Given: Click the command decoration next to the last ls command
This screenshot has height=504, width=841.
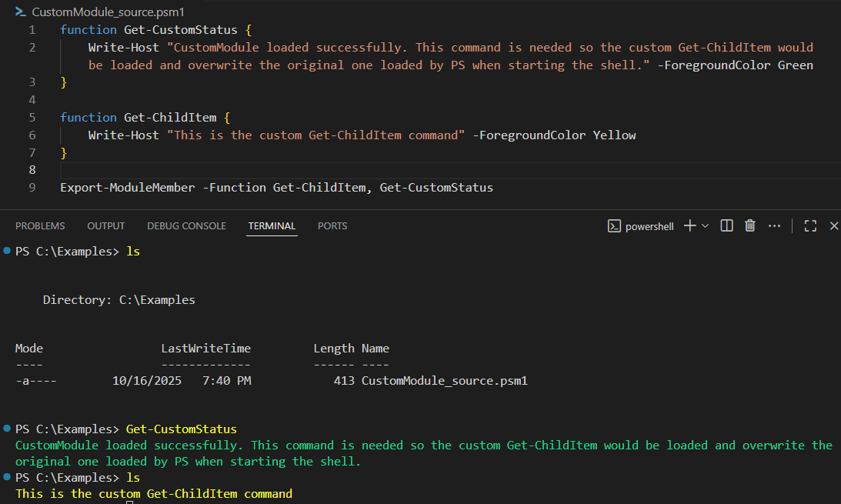Looking at the screenshot, I should coord(7,477).
